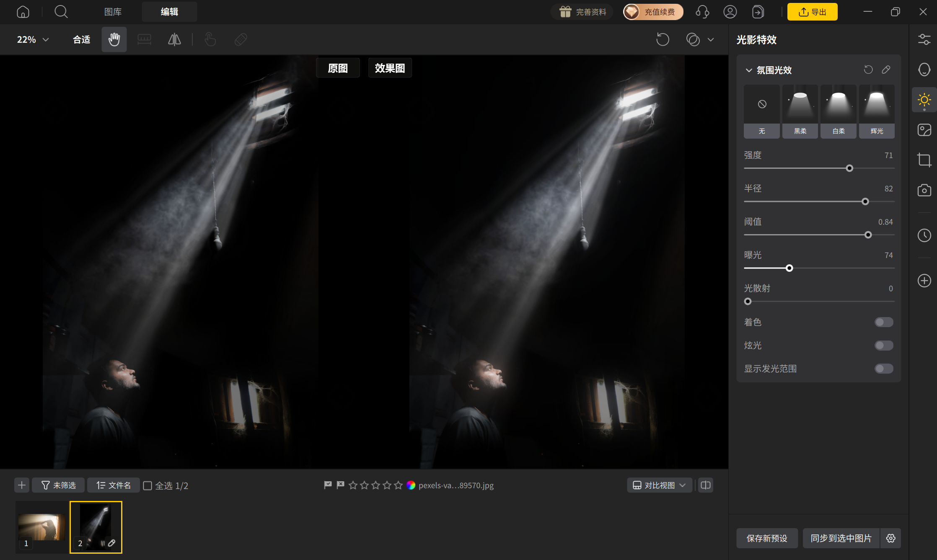
Task: Enable 显示发光范围 switch
Action: [884, 369]
